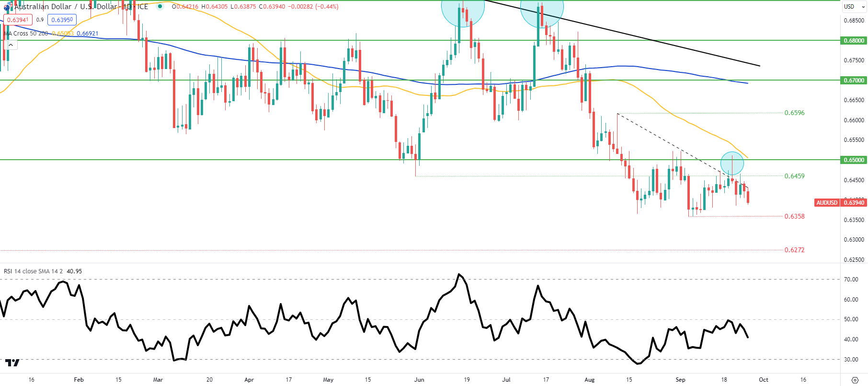Click the 0.67500 price axis label
The width and height of the screenshot is (868, 386).
[x=854, y=60]
